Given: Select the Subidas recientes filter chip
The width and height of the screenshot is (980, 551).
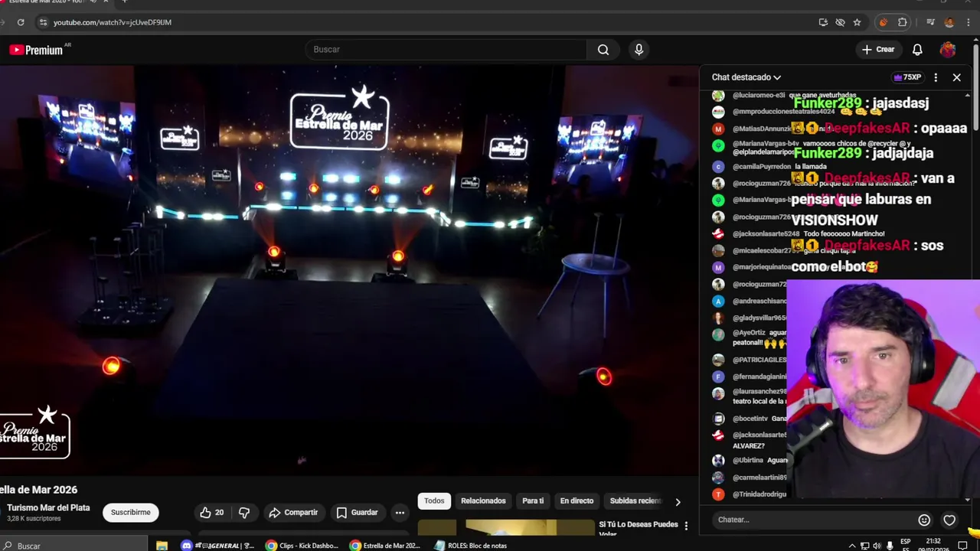Looking at the screenshot, I should 635,501.
